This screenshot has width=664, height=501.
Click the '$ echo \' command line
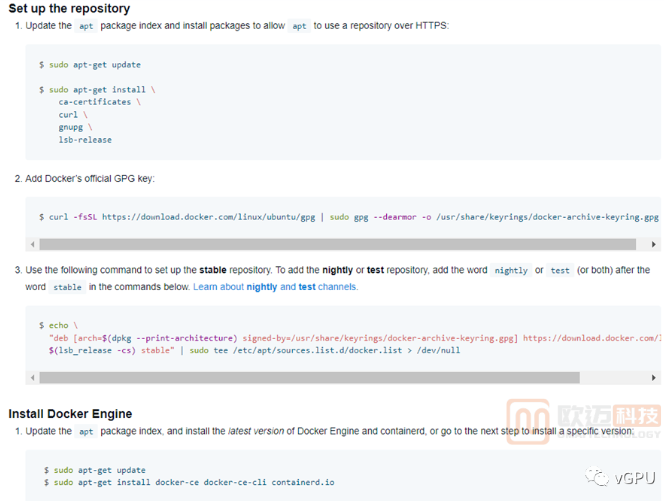point(58,325)
